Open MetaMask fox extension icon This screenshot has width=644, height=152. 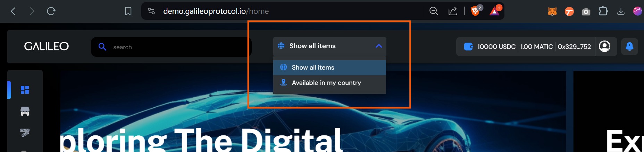point(552,11)
